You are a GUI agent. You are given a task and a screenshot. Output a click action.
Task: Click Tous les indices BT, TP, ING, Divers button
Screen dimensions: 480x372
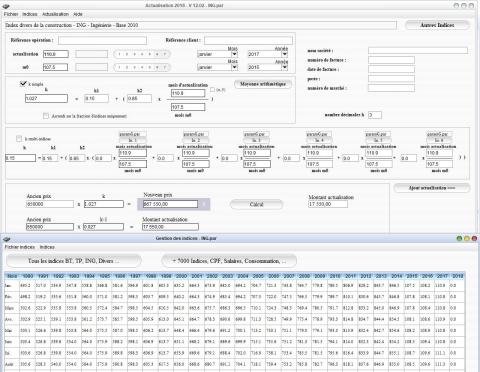74,261
